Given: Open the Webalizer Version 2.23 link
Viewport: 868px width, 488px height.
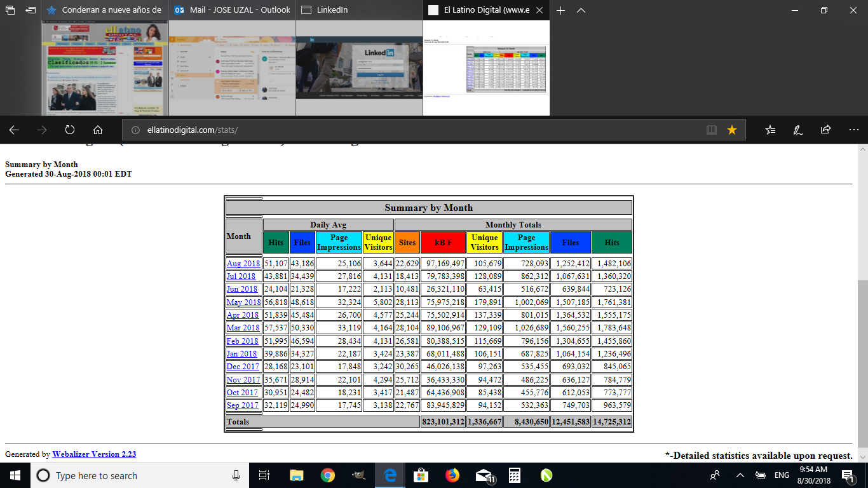Looking at the screenshot, I should pos(94,454).
